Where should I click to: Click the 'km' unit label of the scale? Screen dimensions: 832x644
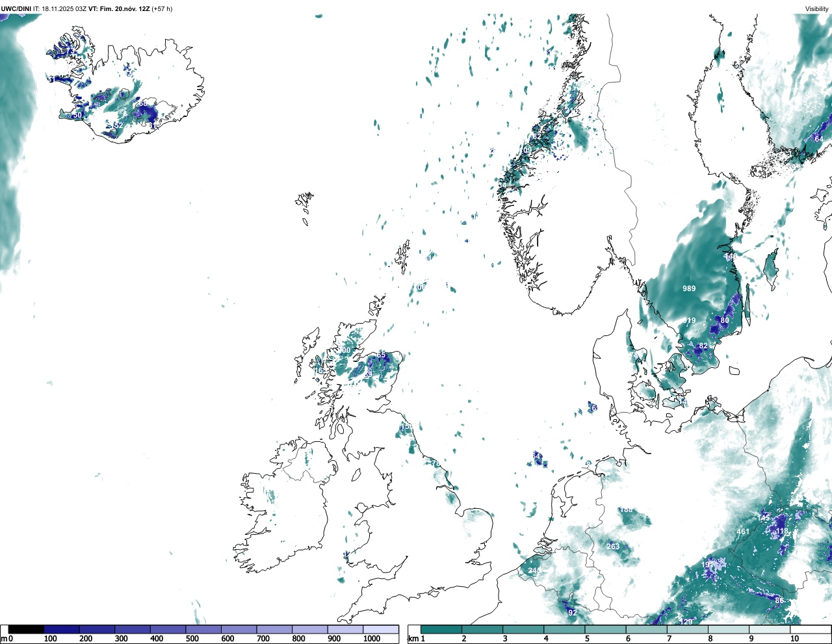tap(413, 639)
